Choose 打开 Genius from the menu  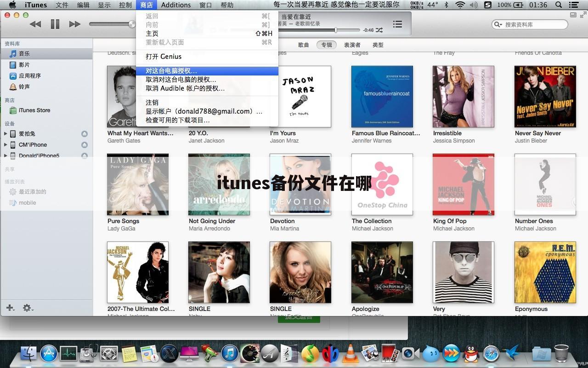(x=207, y=57)
